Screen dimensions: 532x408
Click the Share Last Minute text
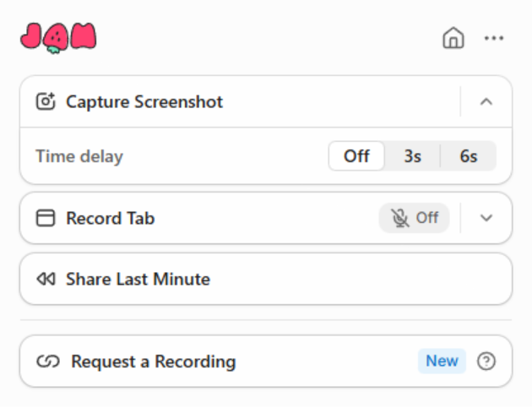click(138, 279)
